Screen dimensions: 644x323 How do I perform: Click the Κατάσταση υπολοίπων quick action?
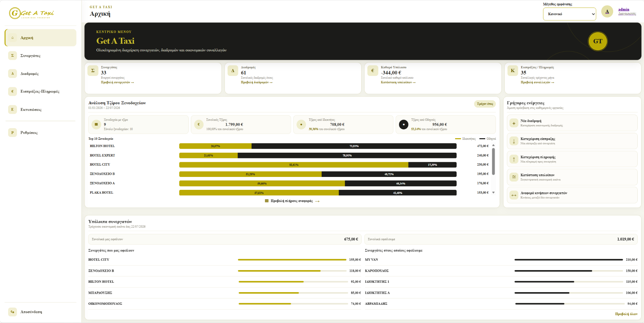pos(572,177)
